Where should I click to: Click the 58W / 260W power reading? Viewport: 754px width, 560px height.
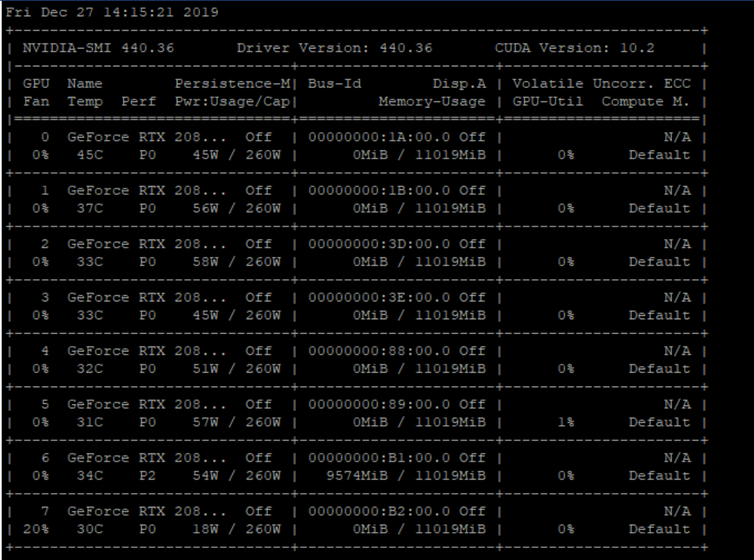[237, 262]
